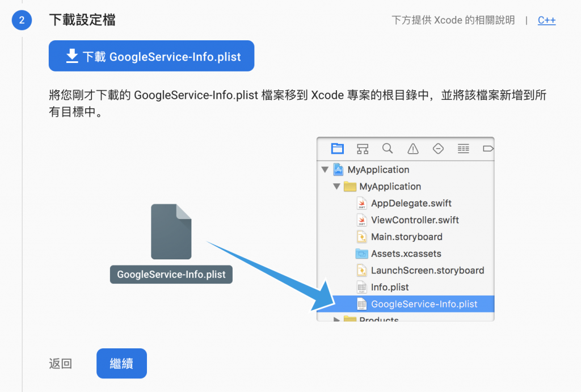Click the GoogleService-Info.plist file name label
The height and width of the screenshot is (392, 581).
tap(171, 275)
